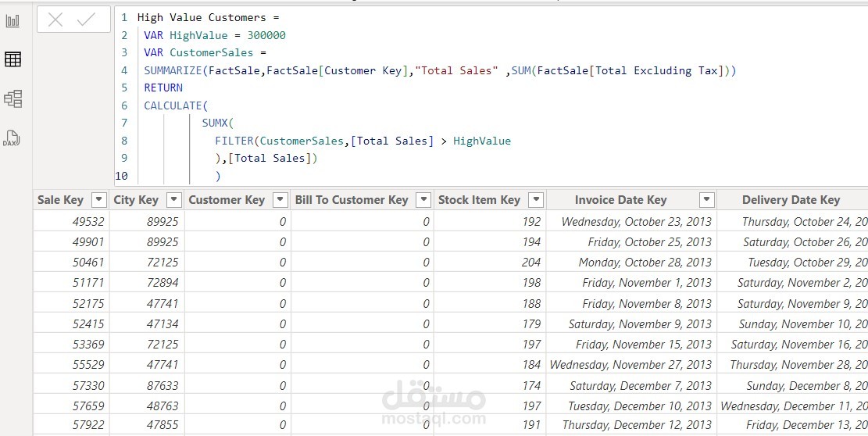Click the HighValue = 300000 formula line
The width and height of the screenshot is (868, 436).
[x=215, y=35]
